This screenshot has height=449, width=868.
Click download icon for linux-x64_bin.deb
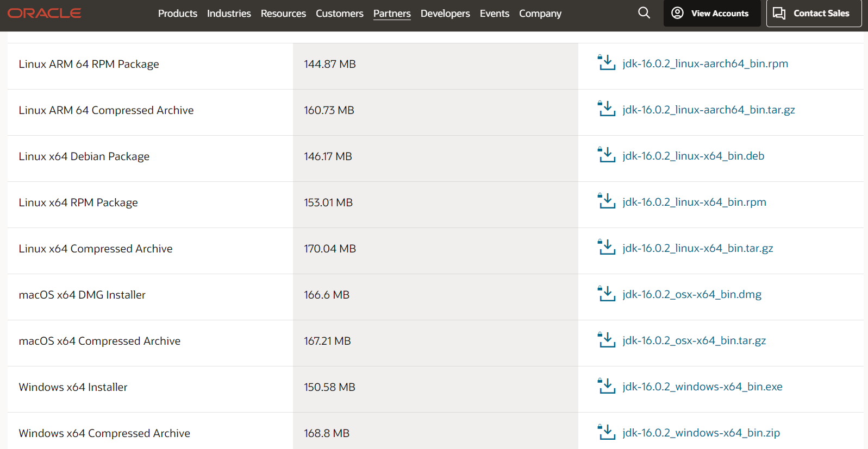tap(607, 155)
